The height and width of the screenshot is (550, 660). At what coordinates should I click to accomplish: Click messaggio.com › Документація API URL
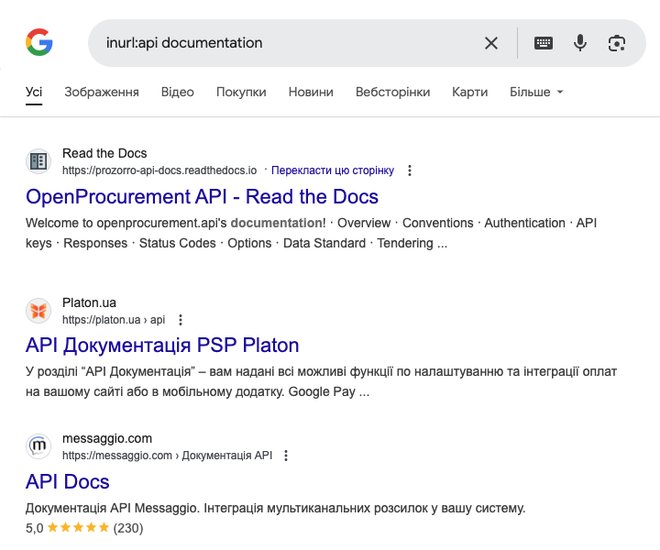(x=168, y=455)
